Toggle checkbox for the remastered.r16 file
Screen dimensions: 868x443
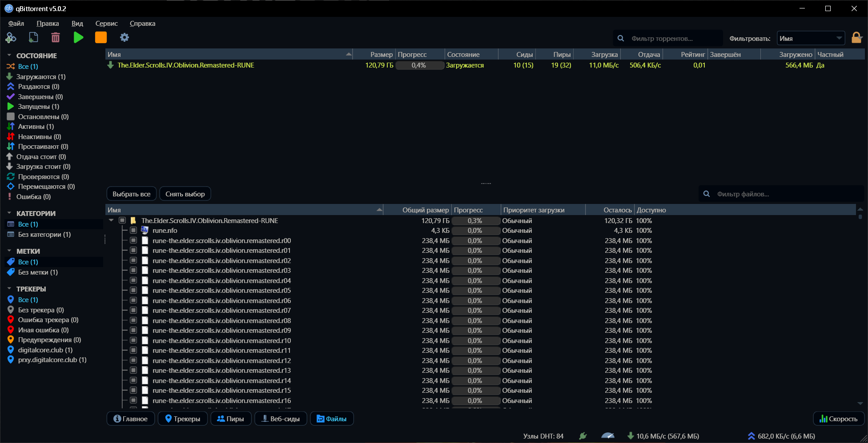point(133,400)
